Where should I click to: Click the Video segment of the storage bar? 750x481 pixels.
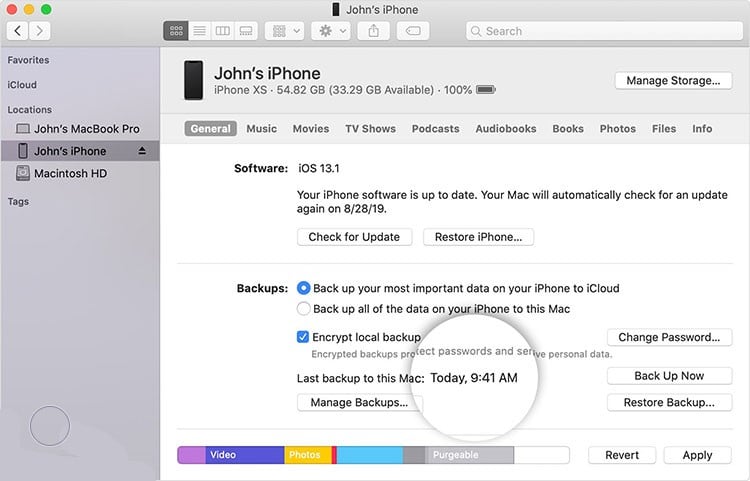pos(245,455)
